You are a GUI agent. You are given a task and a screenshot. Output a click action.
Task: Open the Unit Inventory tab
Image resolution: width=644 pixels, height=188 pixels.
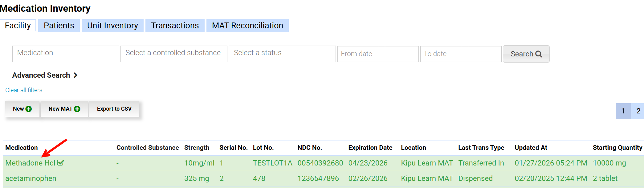[x=112, y=26]
